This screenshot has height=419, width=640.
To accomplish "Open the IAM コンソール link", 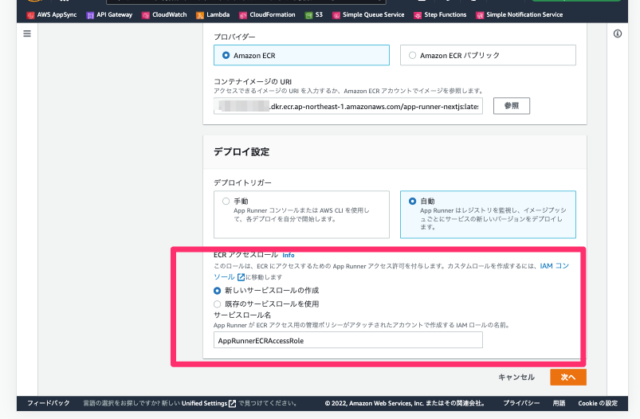I will coord(554,266).
